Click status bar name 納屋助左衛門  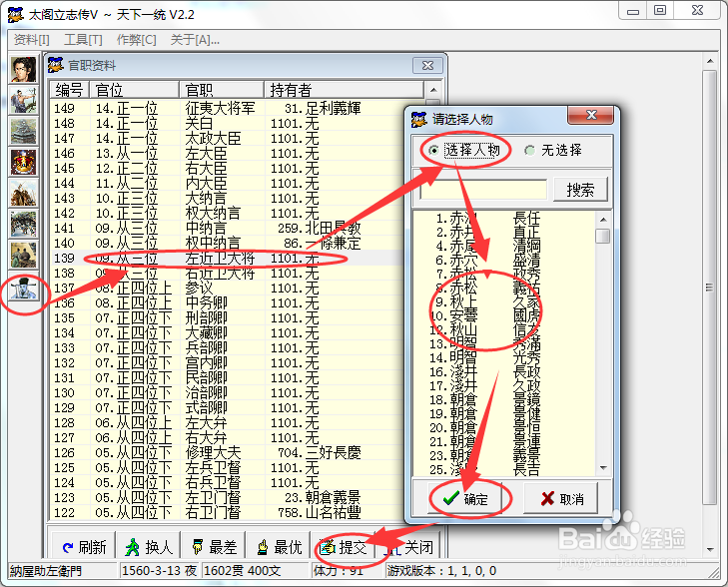(x=46, y=571)
